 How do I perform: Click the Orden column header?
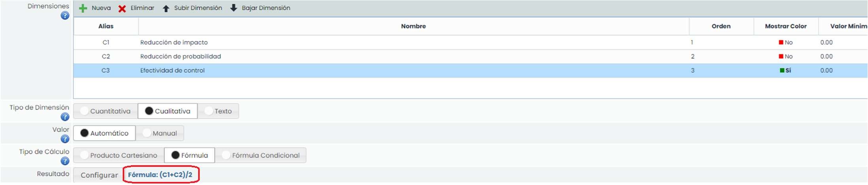(721, 26)
